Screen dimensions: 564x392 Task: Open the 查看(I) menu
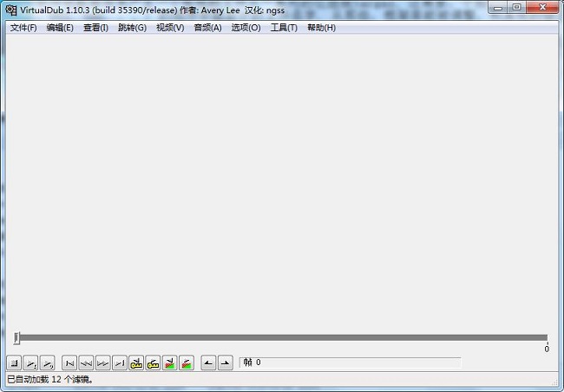tap(95, 28)
